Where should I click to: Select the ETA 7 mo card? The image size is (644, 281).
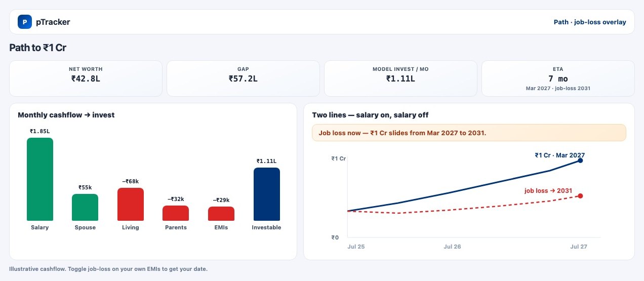(x=558, y=78)
